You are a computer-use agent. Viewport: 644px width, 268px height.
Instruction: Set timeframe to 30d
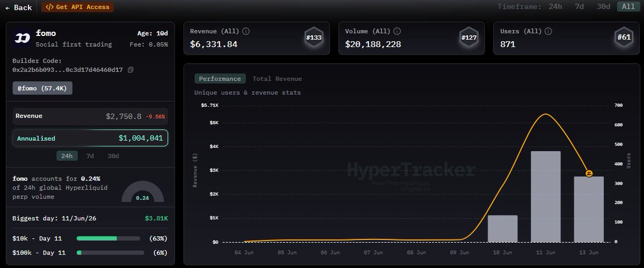click(x=604, y=6)
